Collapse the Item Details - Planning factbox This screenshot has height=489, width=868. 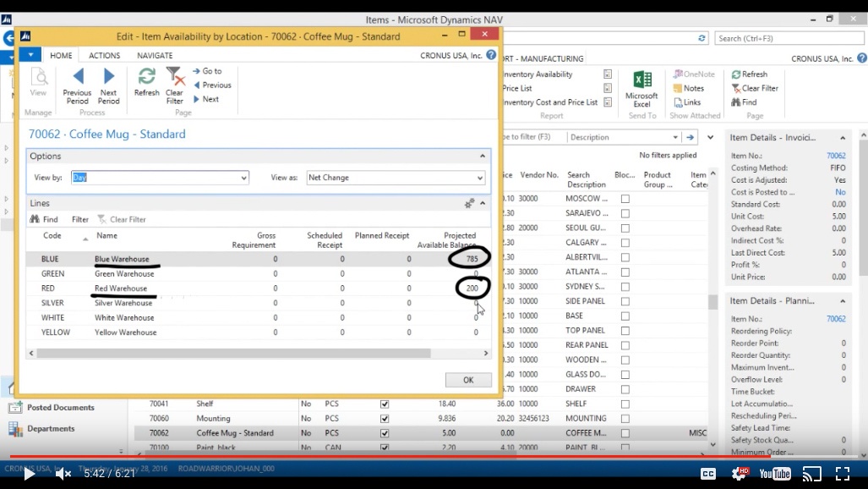coord(843,301)
